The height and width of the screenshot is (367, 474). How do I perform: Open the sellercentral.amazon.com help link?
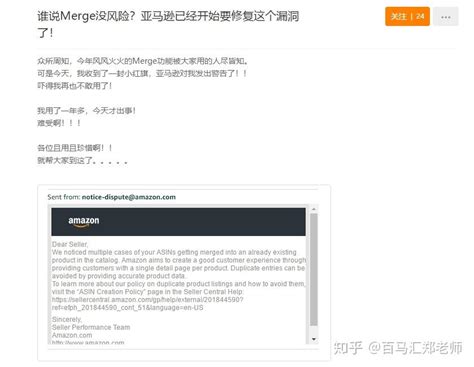[x=148, y=304]
